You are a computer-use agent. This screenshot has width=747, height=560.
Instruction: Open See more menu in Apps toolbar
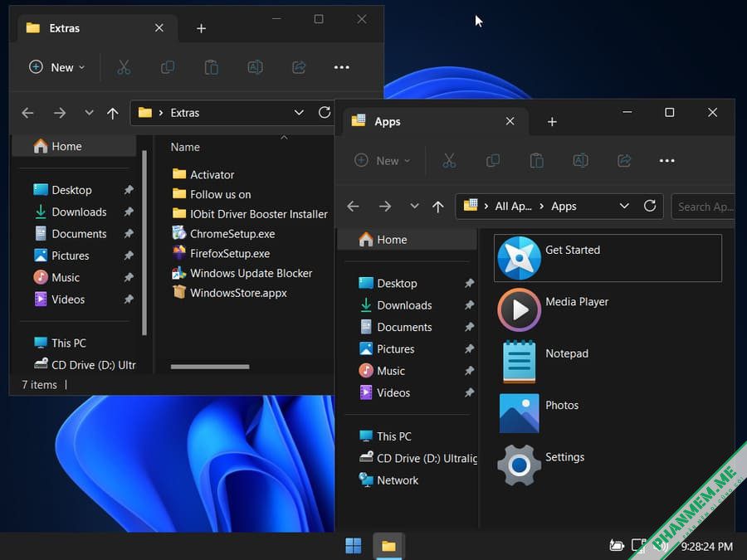pyautogui.click(x=667, y=161)
